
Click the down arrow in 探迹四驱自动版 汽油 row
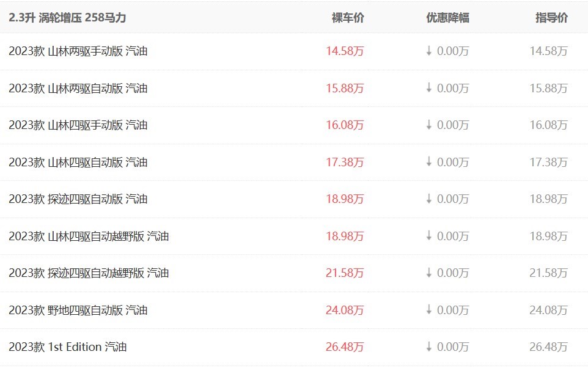tap(429, 199)
